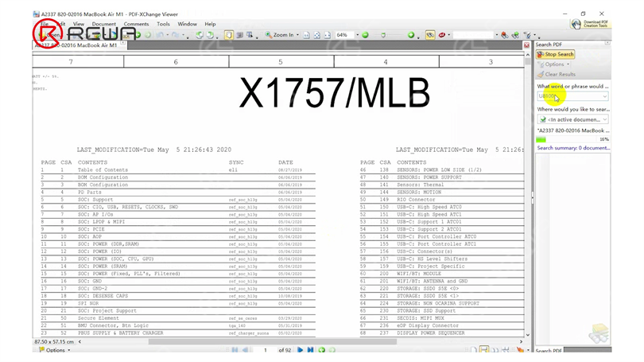Viewport: 644px width, 362px height.
Task: Open the 'In active document' scope dropdown
Action: click(572, 119)
